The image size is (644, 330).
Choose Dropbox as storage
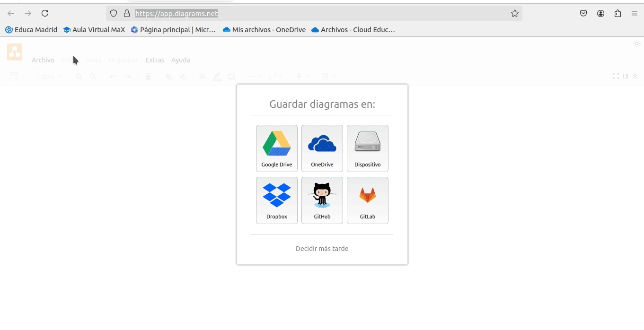tap(277, 200)
